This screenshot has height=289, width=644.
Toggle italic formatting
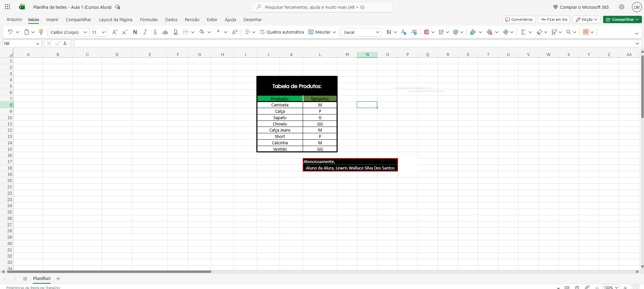point(145,32)
